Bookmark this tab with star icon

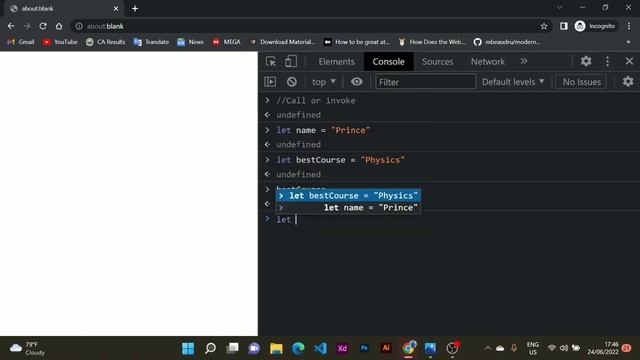(x=544, y=26)
